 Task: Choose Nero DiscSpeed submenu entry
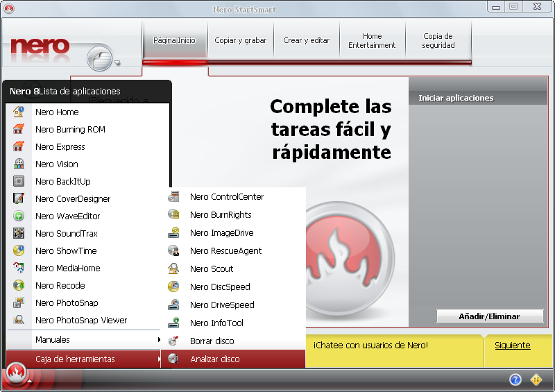[233, 287]
